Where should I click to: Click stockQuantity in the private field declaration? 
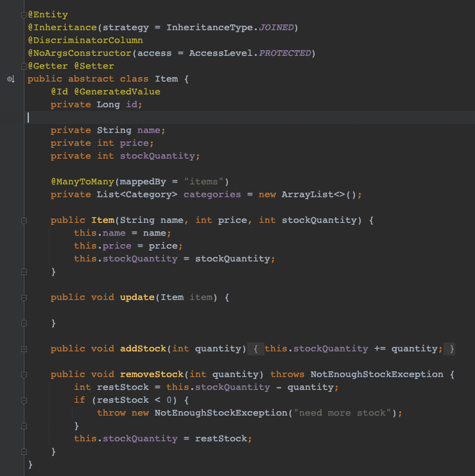pyautogui.click(x=157, y=156)
